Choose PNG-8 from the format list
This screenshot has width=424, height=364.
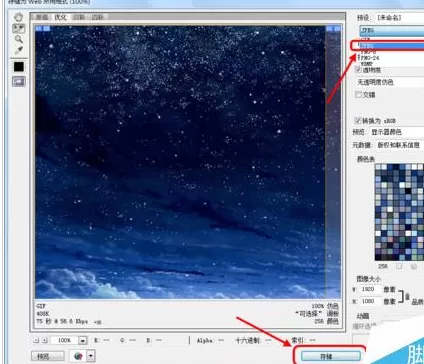[368, 52]
